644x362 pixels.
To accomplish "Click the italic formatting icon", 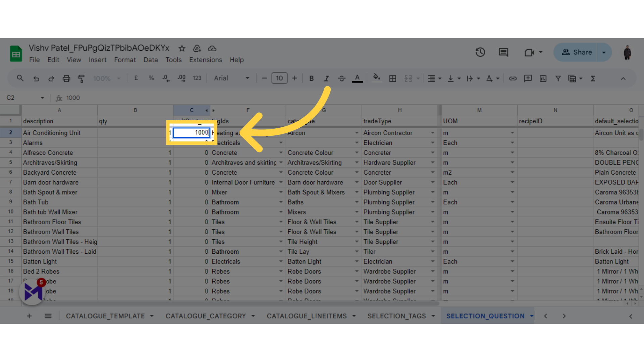I will (x=326, y=78).
